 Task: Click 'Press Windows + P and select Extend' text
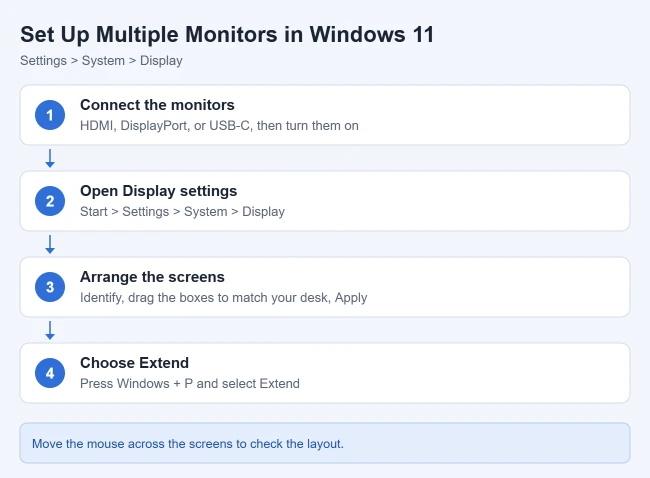190,383
